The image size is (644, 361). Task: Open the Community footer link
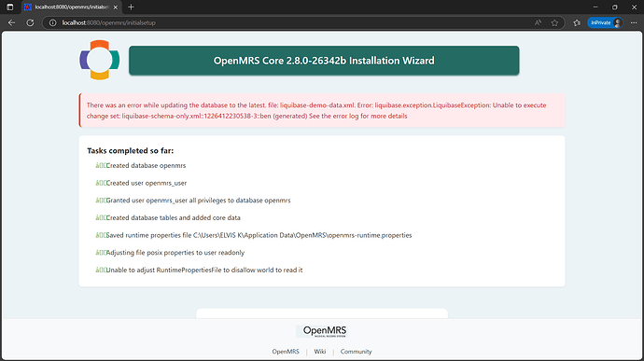pos(357,352)
